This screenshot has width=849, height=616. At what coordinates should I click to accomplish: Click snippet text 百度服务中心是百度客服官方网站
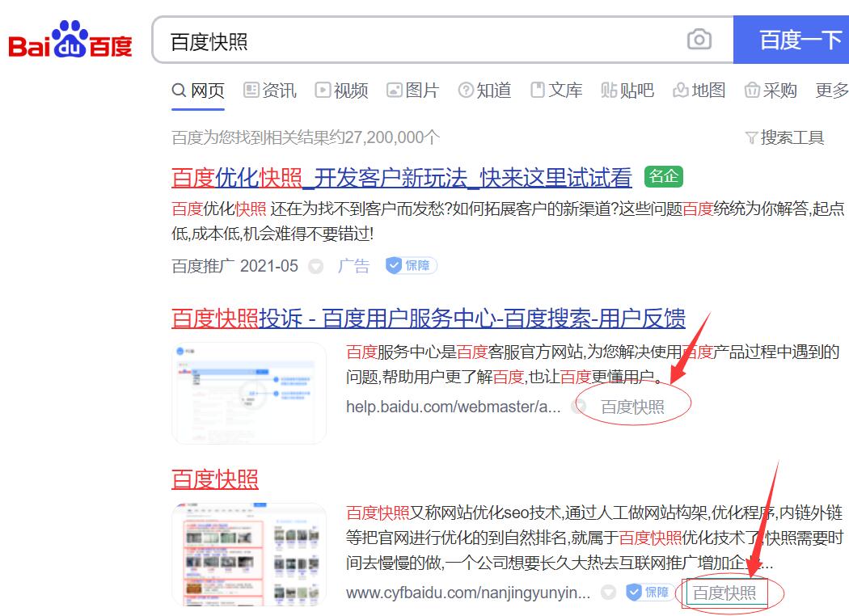coord(593,365)
